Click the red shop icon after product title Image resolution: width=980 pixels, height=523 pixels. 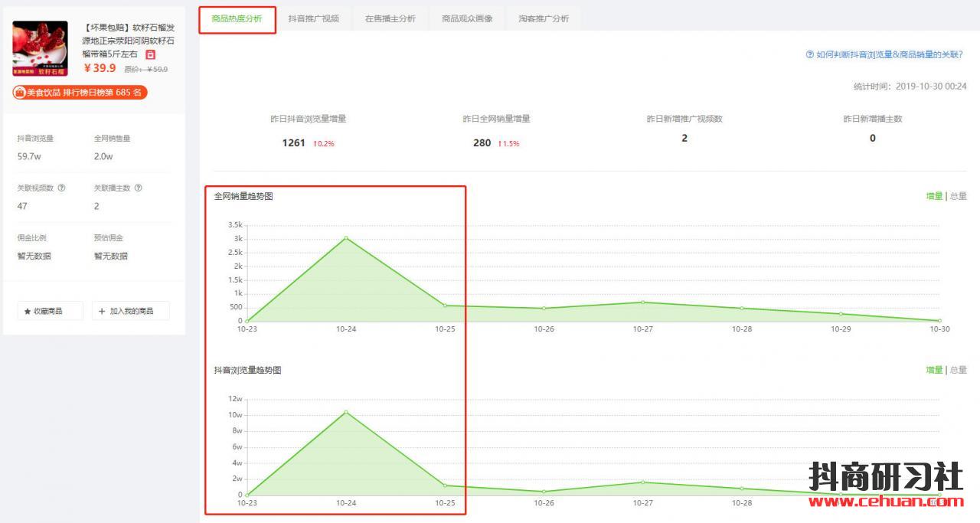point(151,54)
